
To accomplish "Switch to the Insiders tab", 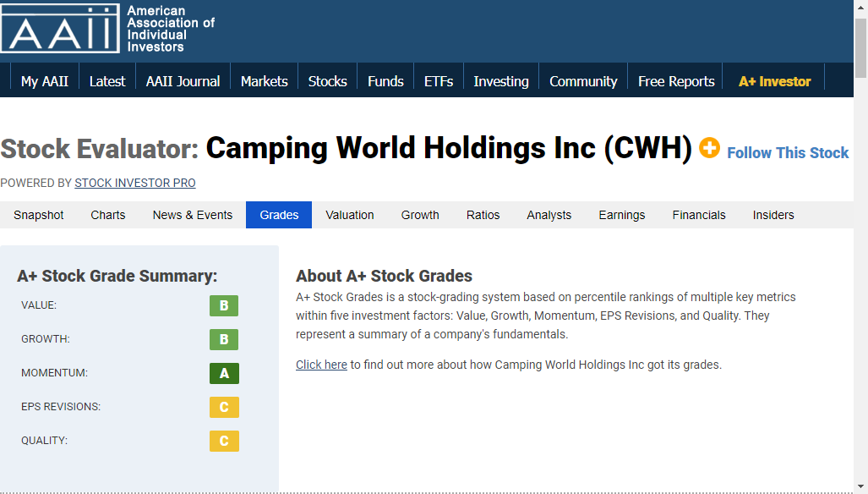I will 773,215.
